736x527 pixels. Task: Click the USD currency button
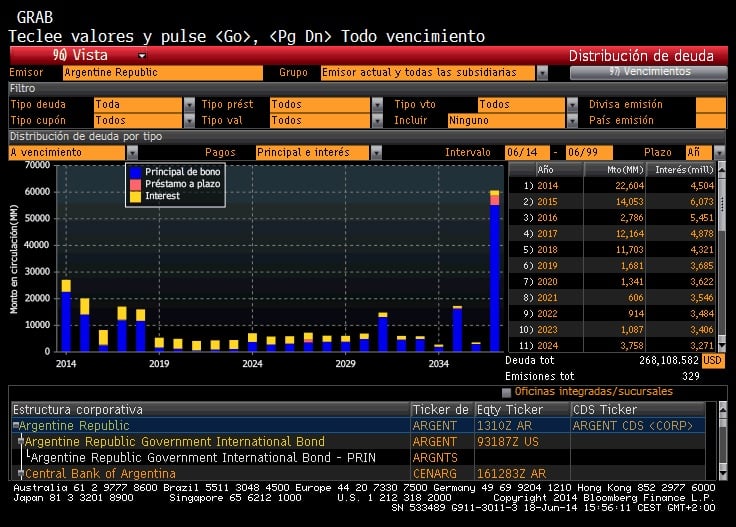click(x=712, y=360)
